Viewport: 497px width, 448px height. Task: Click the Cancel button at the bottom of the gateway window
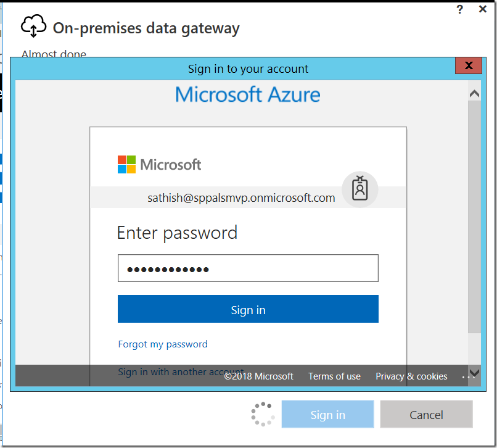coord(426,414)
